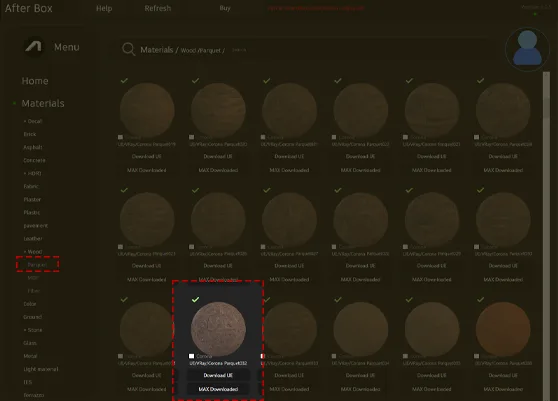Toggle the Corona checkbox for Parquet020

191,137
